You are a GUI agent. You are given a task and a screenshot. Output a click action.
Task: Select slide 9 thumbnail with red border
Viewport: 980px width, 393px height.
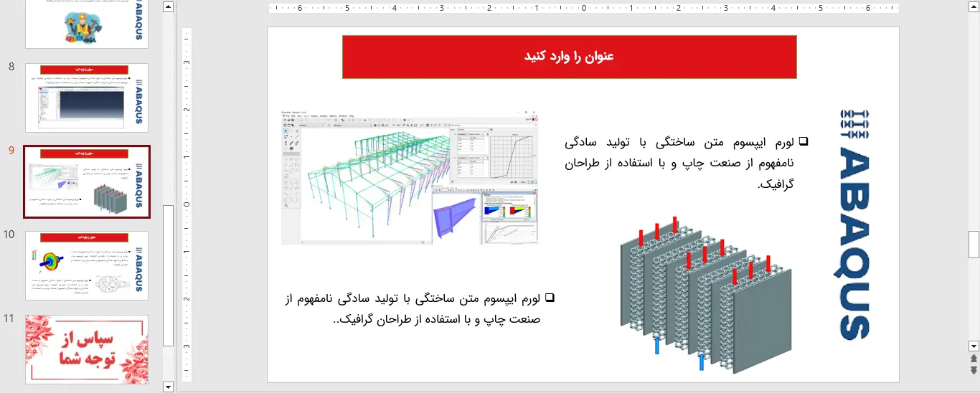[87, 181]
